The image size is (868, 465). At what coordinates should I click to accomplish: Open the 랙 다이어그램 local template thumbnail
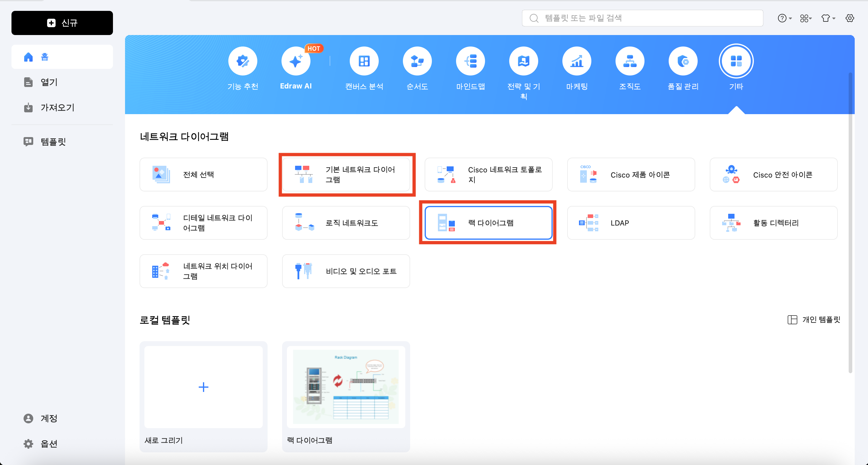346,387
